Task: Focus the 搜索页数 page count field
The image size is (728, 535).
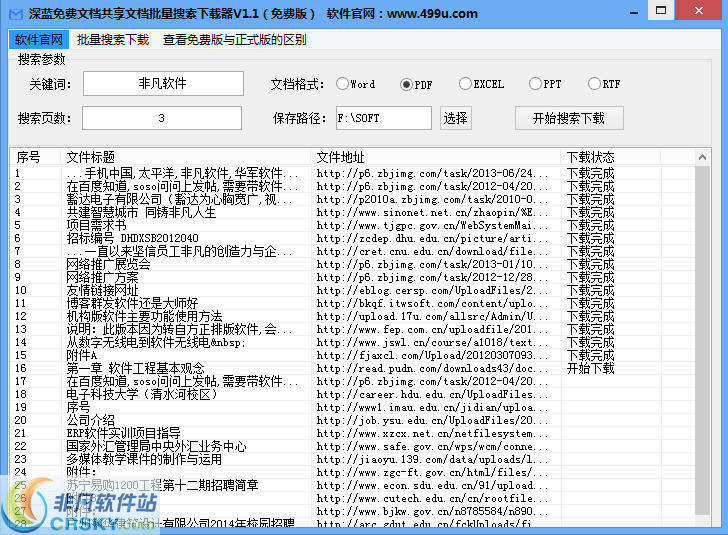Action: tap(162, 118)
